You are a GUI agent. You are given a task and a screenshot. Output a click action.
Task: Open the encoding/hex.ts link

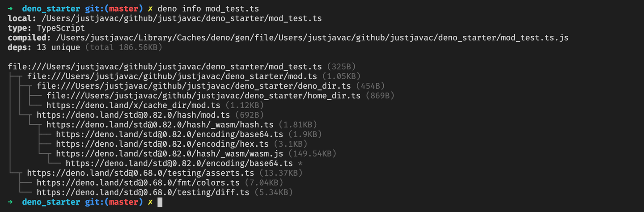coord(162,144)
